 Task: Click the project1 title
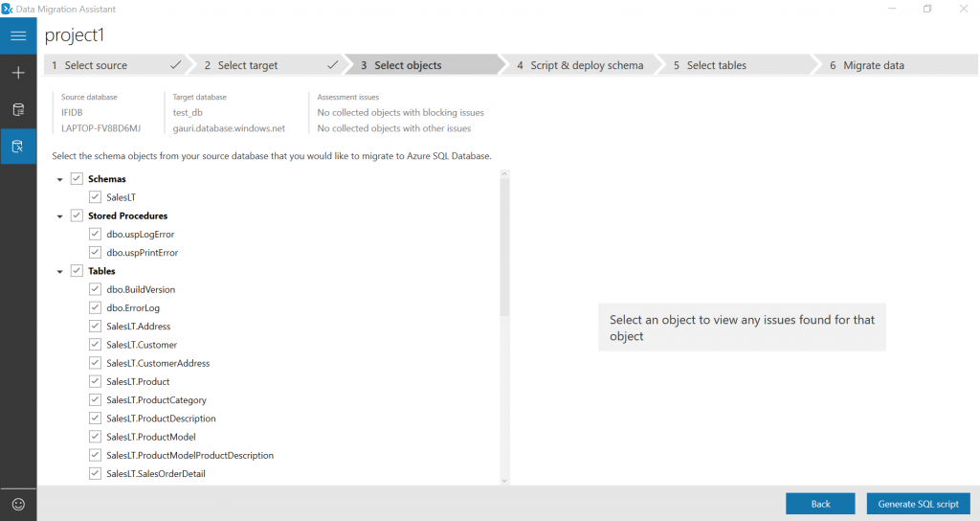(x=75, y=35)
